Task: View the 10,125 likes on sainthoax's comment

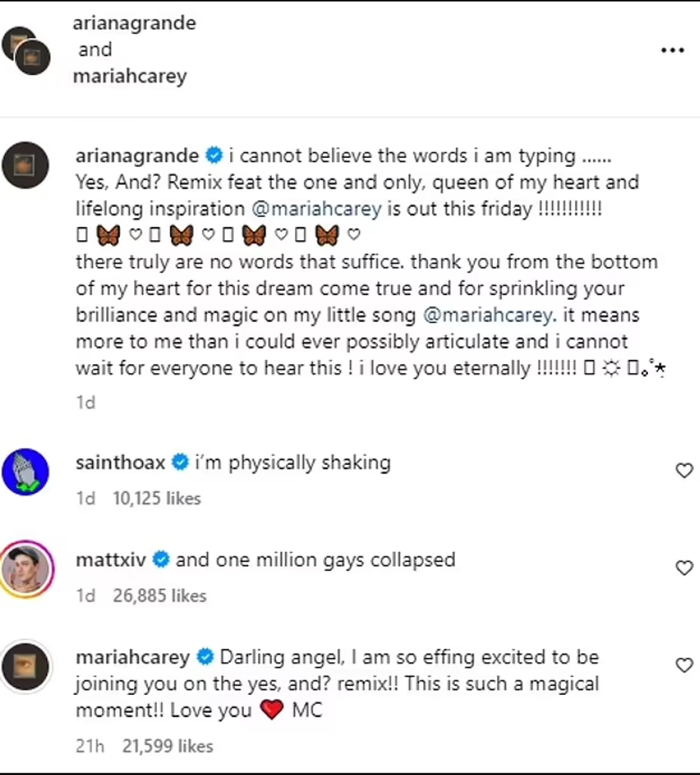Action: [157, 498]
